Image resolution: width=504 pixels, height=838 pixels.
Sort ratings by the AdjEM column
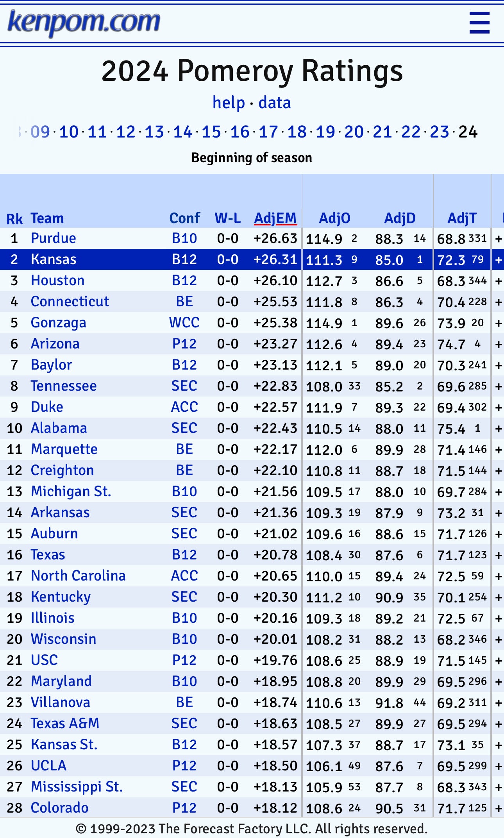coord(276,218)
